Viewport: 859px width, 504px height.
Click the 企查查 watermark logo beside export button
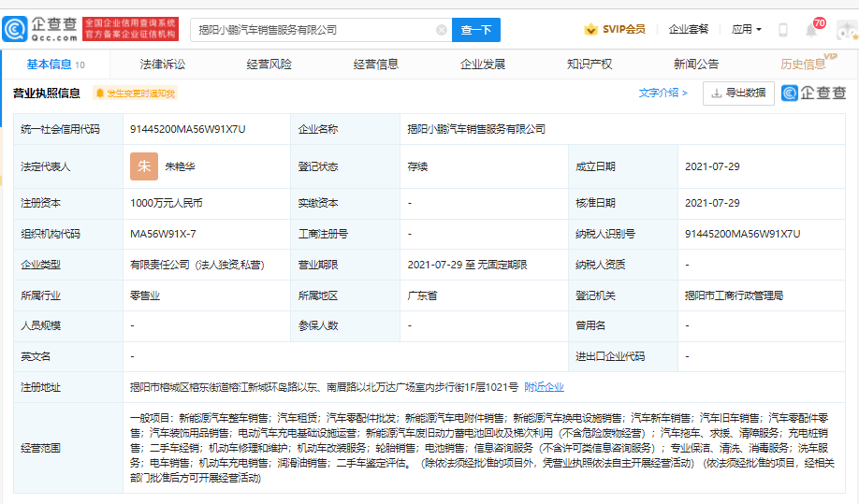(813, 93)
